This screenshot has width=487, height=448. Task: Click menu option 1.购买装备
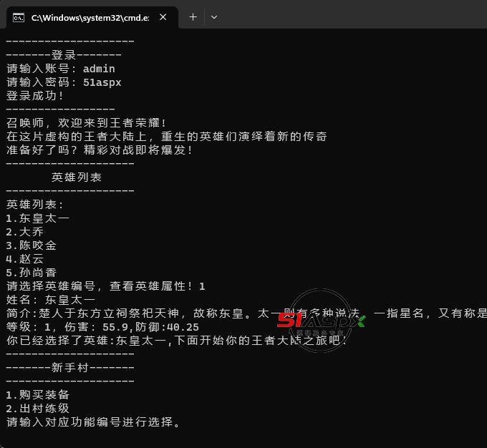[37, 395]
